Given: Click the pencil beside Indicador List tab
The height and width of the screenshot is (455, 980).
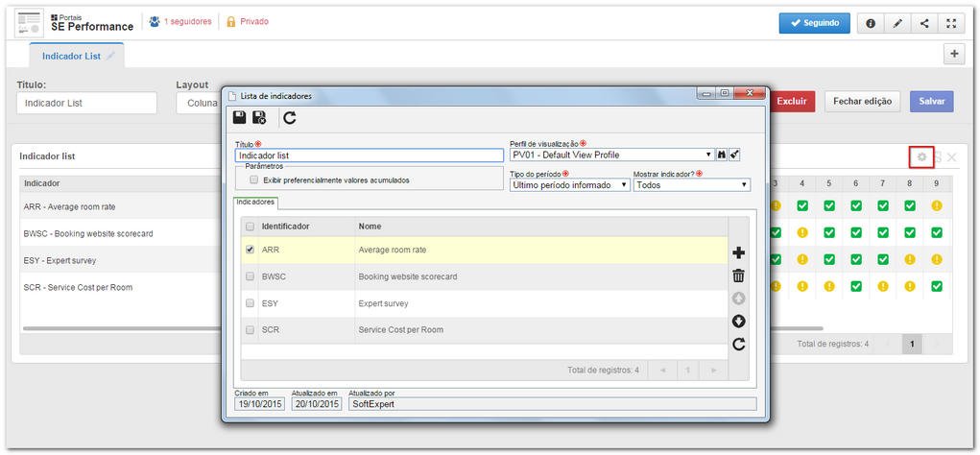Looking at the screenshot, I should click(x=110, y=56).
